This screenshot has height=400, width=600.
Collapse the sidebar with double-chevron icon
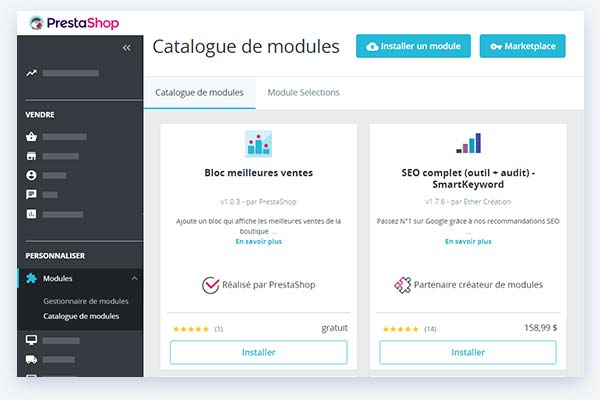coord(127,48)
